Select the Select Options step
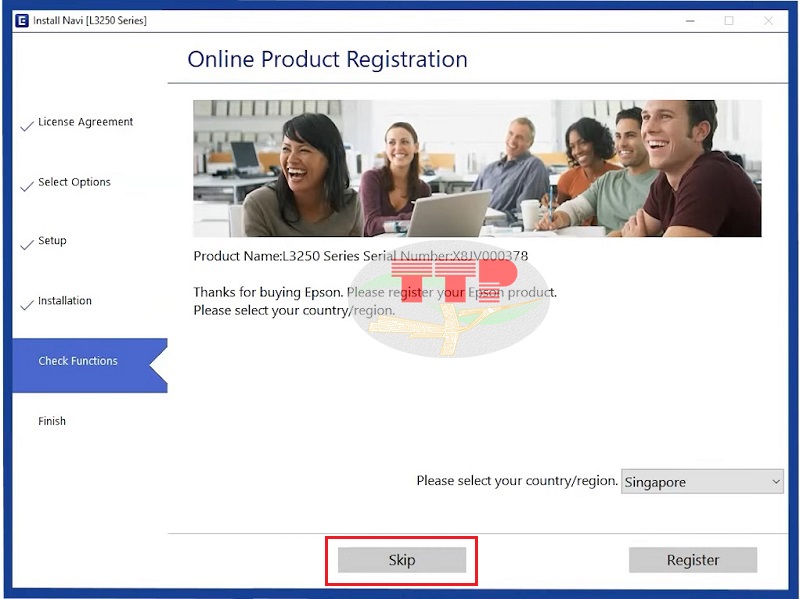Screen dimensions: 800x599 [74, 182]
